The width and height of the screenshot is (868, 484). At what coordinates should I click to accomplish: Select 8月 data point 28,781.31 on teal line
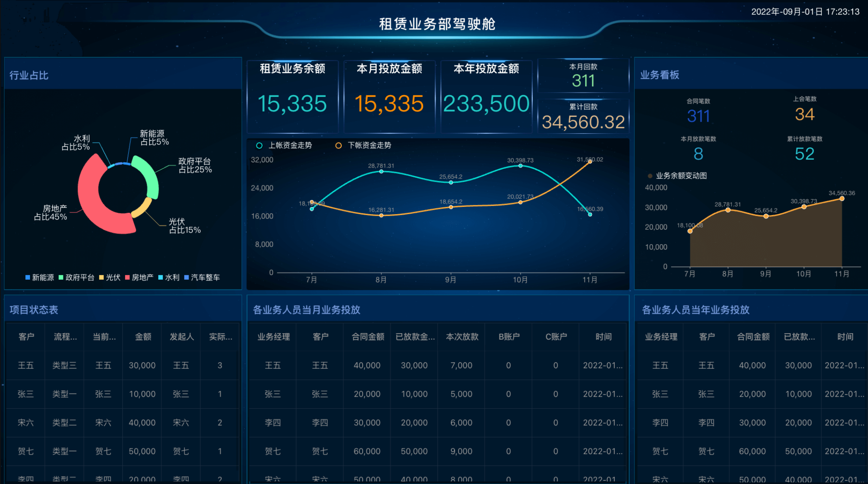pyautogui.click(x=381, y=171)
